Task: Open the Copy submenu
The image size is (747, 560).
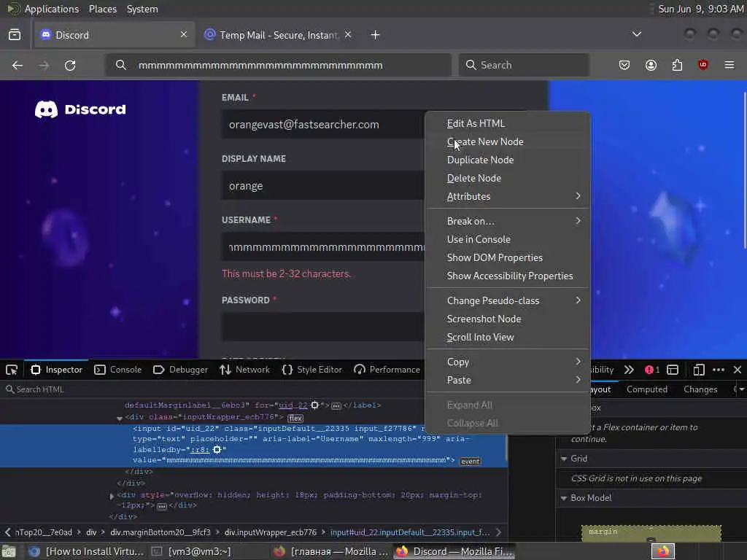Action: tap(508, 362)
